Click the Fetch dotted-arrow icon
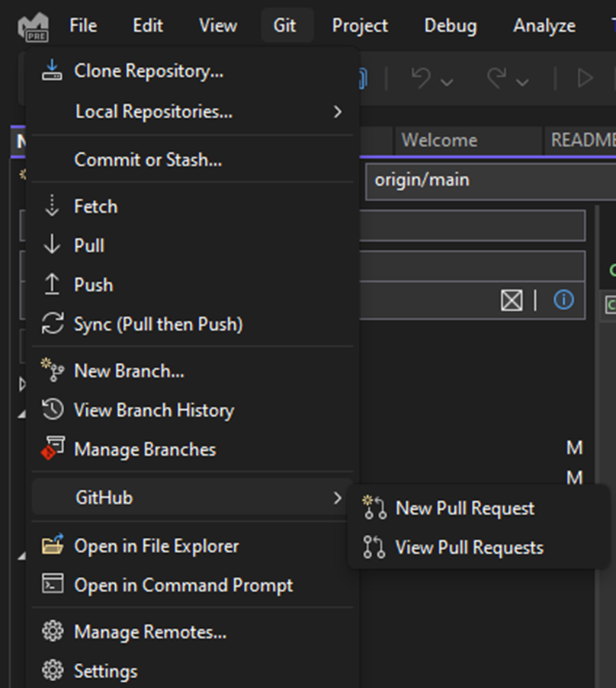Image resolution: width=616 pixels, height=688 pixels. [52, 206]
